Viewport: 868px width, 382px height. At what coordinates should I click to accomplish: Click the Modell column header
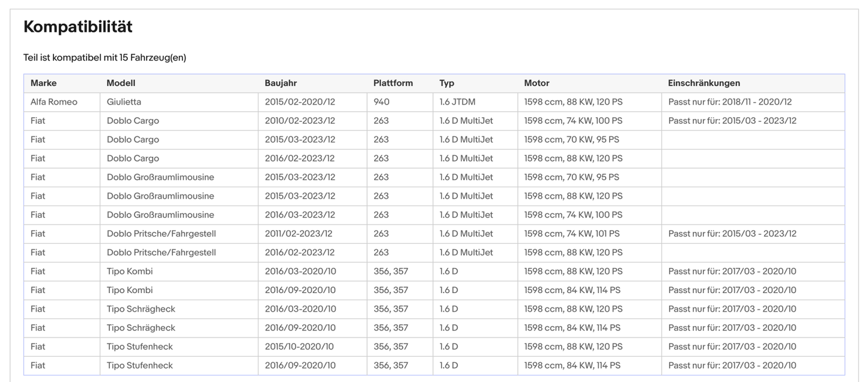click(x=121, y=83)
